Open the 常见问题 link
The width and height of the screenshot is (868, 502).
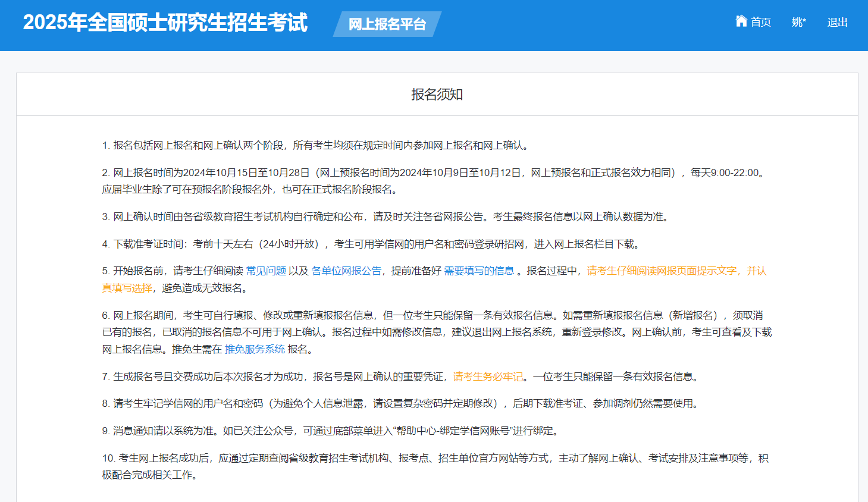pos(266,271)
